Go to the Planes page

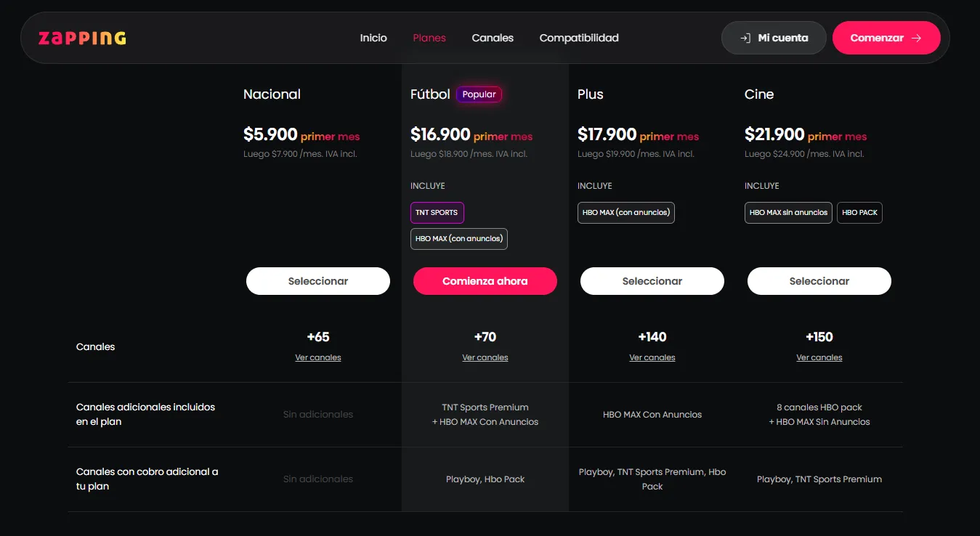tap(429, 38)
